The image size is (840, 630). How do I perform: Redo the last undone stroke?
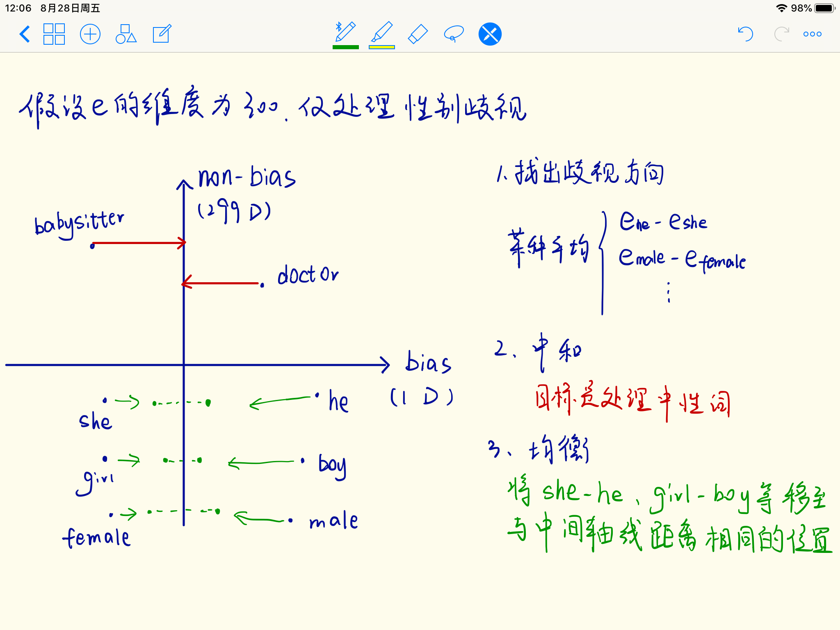tap(781, 34)
